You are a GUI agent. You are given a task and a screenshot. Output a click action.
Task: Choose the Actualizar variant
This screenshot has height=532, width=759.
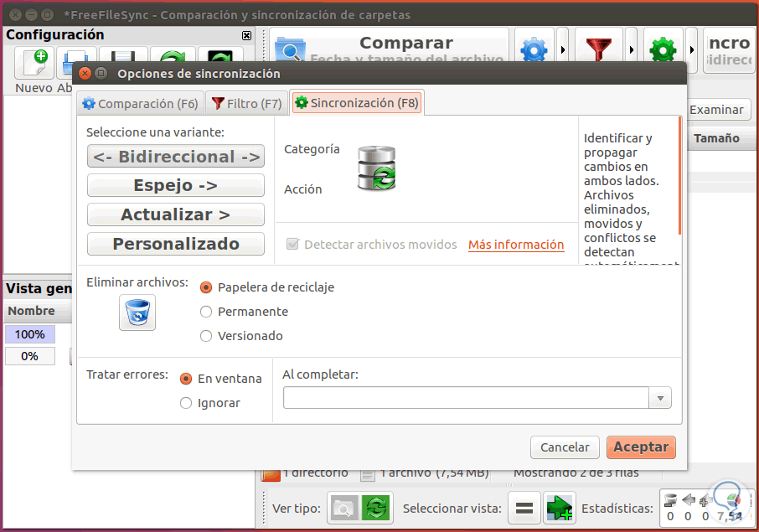point(176,214)
